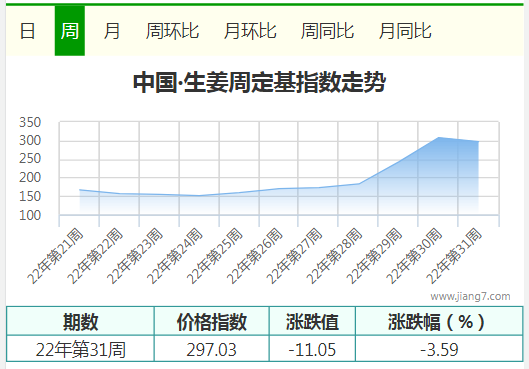The width and height of the screenshot is (529, 369).
Task: Open the 月 monthly tab
Action: point(112,31)
